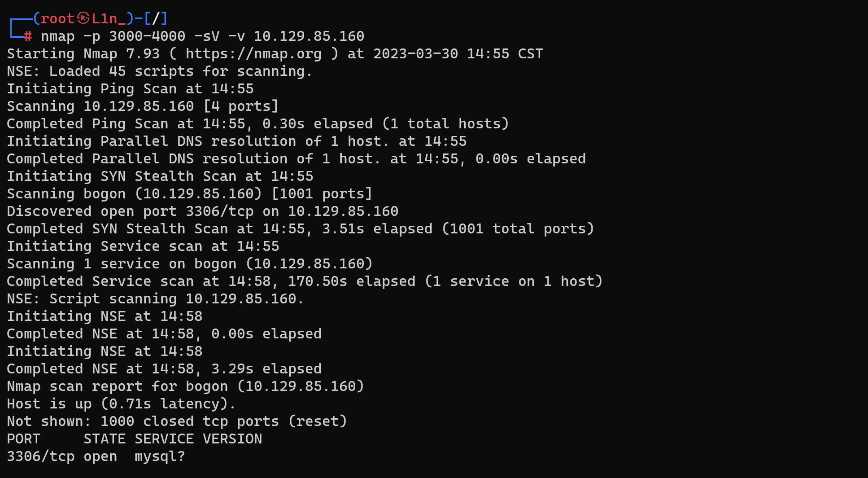
Task: Click the 'open' state value
Action: coord(100,457)
